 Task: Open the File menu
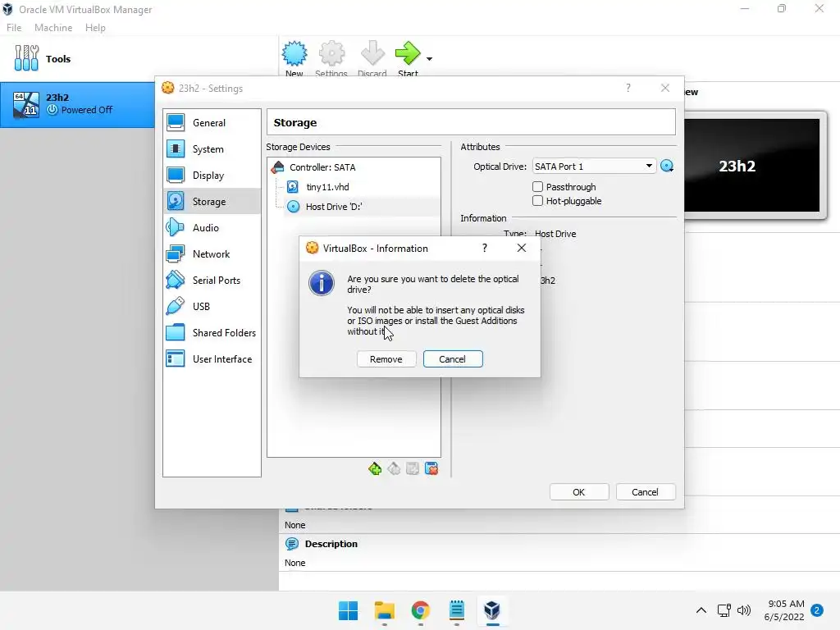(14, 27)
